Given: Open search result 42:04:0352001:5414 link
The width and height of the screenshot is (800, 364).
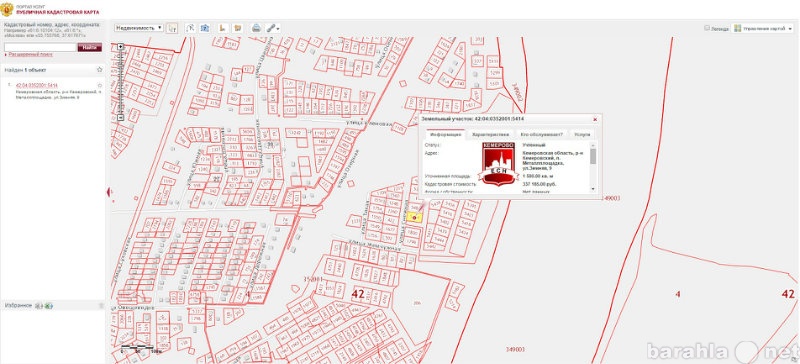Looking at the screenshot, I should pyautogui.click(x=37, y=85).
